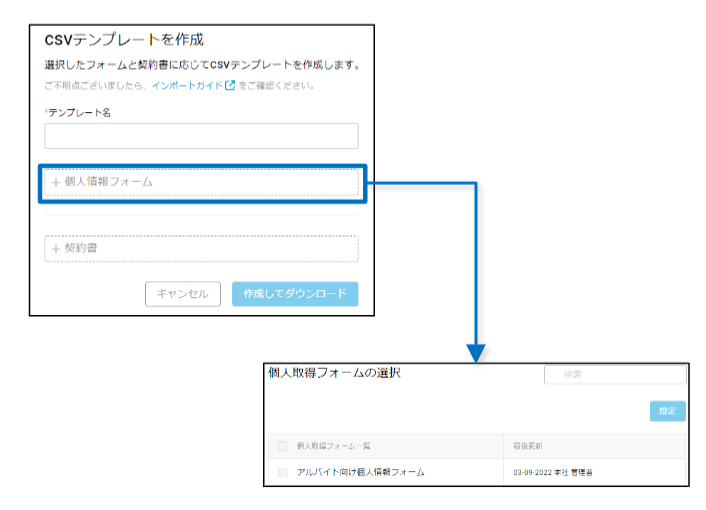Open the インポートガイド link
Screen dimensions: 706x510
tap(187, 86)
